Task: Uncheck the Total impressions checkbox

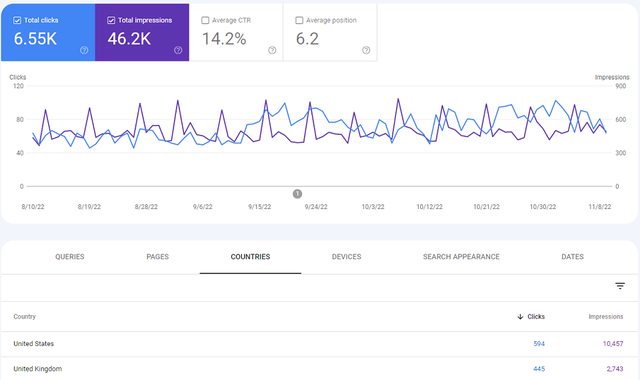Action: point(111,20)
